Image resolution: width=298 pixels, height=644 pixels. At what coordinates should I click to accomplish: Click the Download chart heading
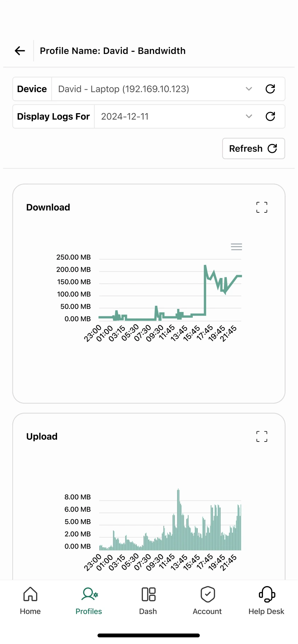coord(48,207)
